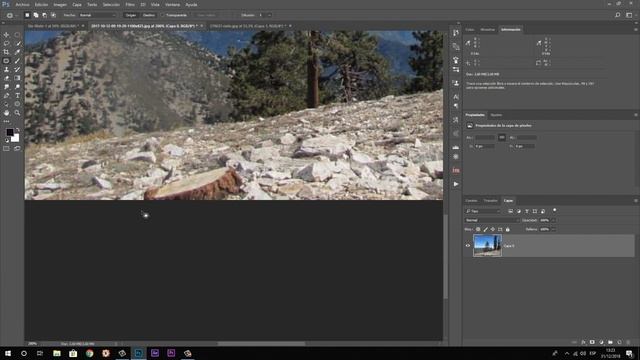This screenshot has width=640, height=360.
Task: Close the active document tab
Action: tap(202, 26)
